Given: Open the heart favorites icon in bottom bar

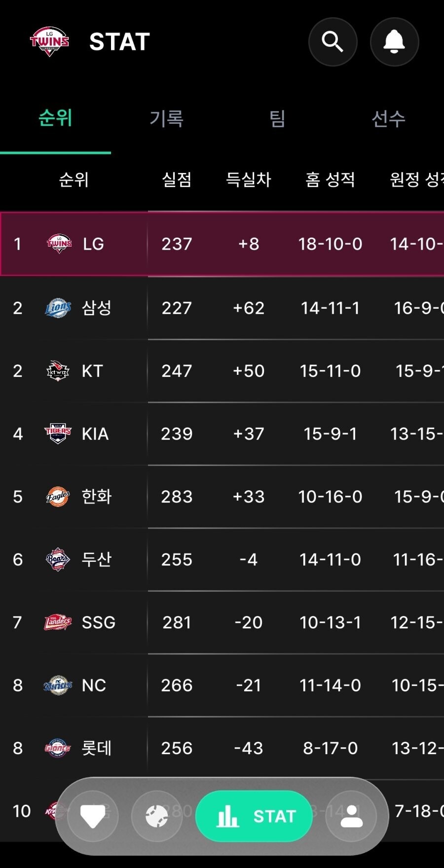Looking at the screenshot, I should click(93, 816).
